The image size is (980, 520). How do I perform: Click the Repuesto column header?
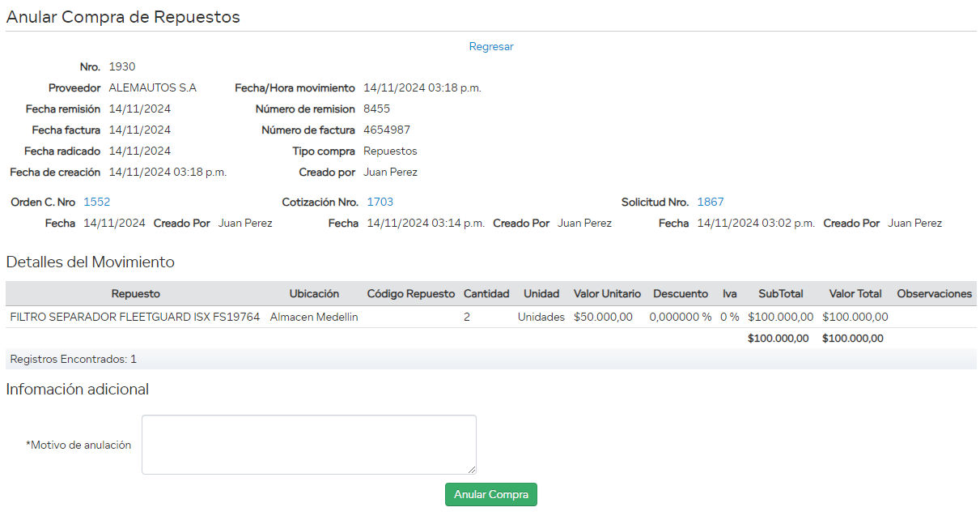pyautogui.click(x=135, y=293)
